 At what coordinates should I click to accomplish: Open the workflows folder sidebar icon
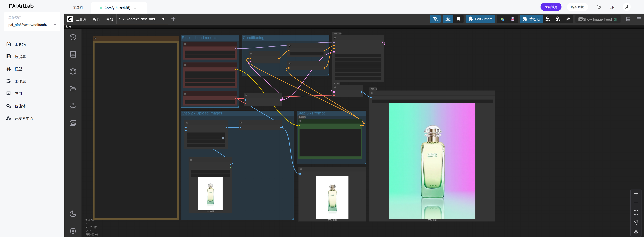click(73, 89)
